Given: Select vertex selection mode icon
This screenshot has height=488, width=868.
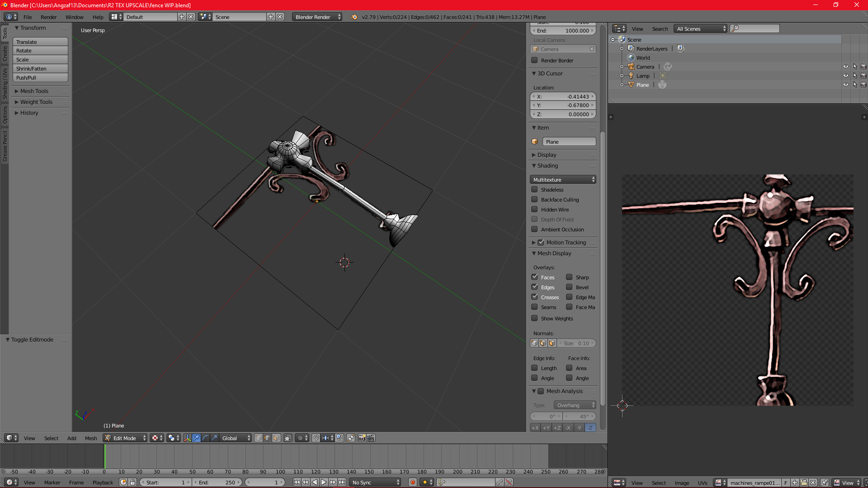Looking at the screenshot, I should (259, 438).
